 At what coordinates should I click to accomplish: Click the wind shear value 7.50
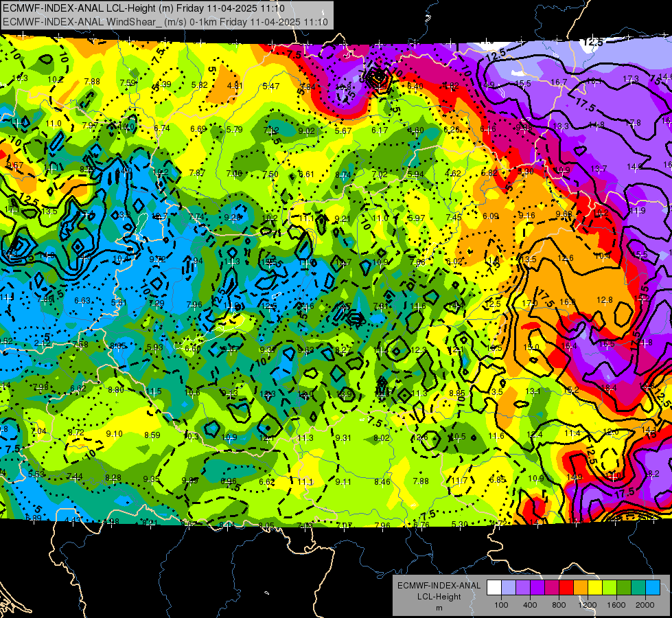270,174
